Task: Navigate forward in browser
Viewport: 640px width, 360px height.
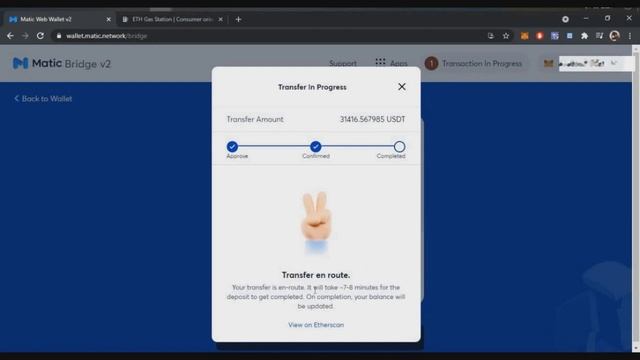Action: pyautogui.click(x=25, y=36)
